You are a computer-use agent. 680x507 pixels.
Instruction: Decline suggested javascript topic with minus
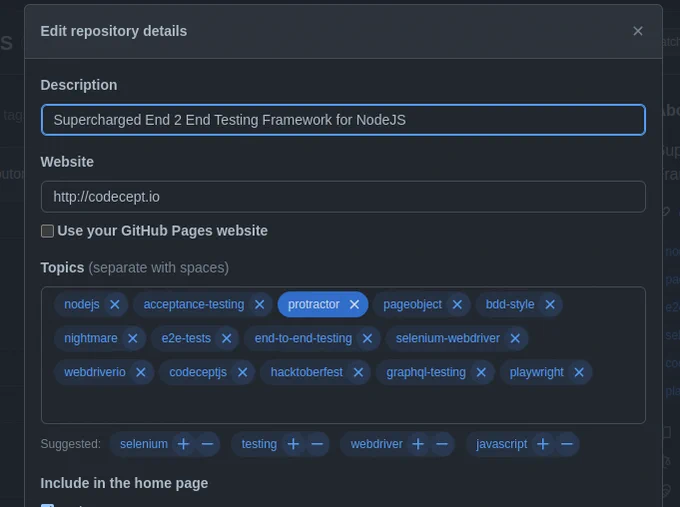pyautogui.click(x=567, y=444)
